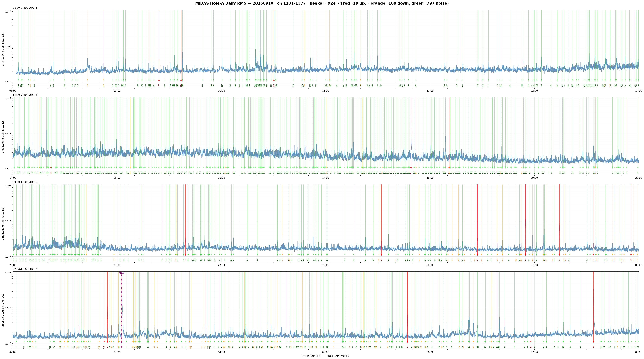Viewport: 644px width, 359px height.
Task: Click the MiDAS Hole-A Daily RMS chart title
Action: 322,3
